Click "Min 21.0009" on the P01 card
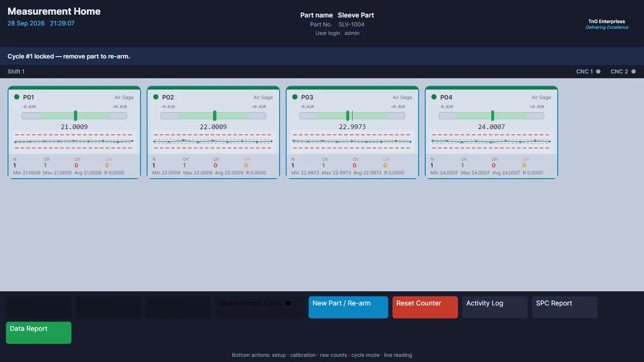 (27, 173)
